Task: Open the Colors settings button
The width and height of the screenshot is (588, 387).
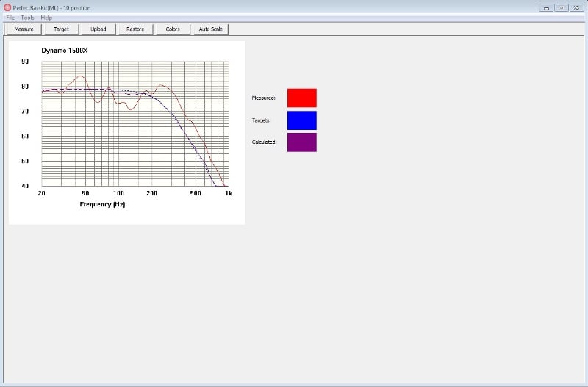Action: (173, 29)
